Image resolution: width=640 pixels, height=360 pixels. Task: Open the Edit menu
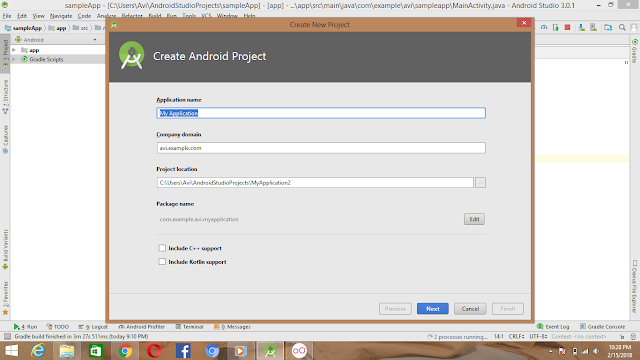pyautogui.click(x=22, y=16)
